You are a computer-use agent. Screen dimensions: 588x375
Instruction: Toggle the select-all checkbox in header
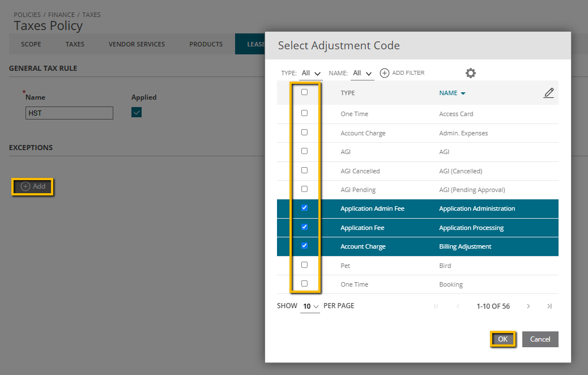click(x=305, y=92)
